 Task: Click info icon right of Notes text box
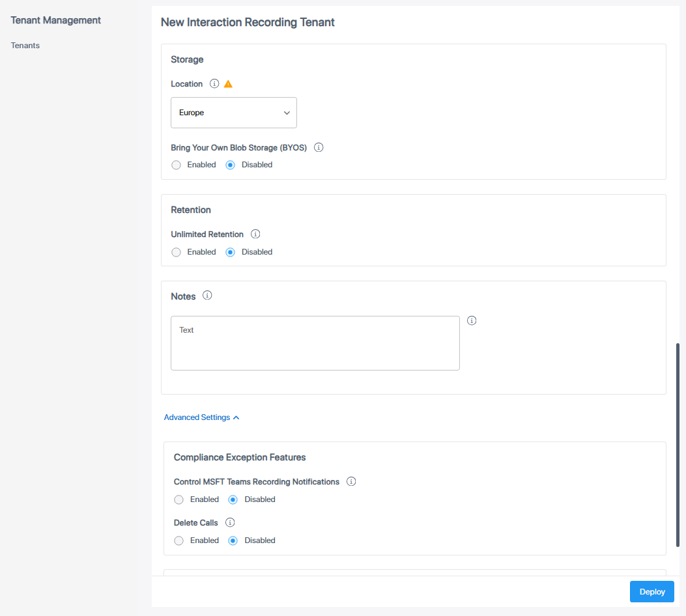pyautogui.click(x=472, y=320)
